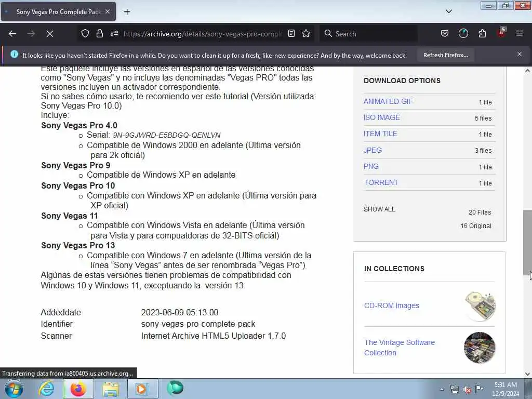Close the Sony Vegas Pro Complete Pack tab
The image size is (532, 399).
(x=108, y=11)
